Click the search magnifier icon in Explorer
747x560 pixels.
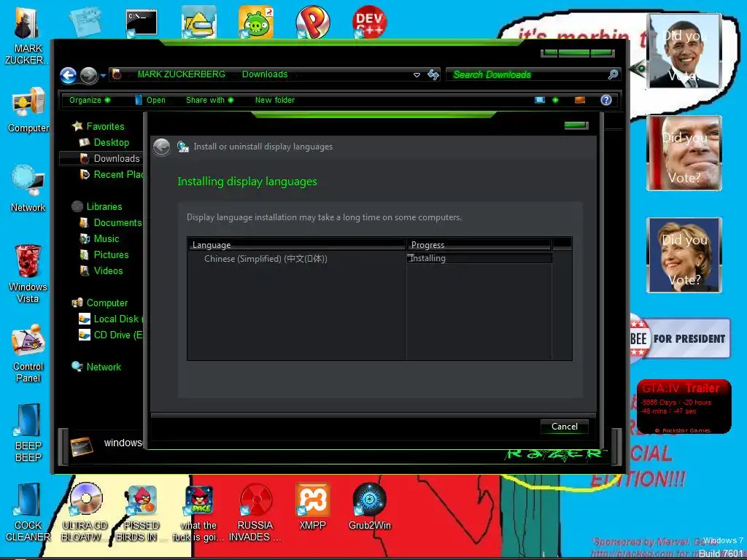coord(613,74)
